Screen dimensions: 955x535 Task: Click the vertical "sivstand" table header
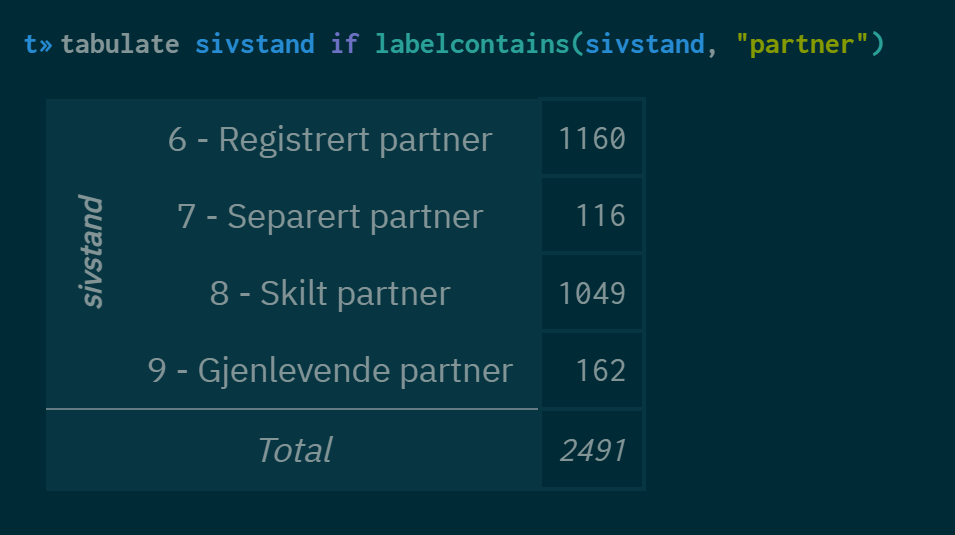click(91, 252)
